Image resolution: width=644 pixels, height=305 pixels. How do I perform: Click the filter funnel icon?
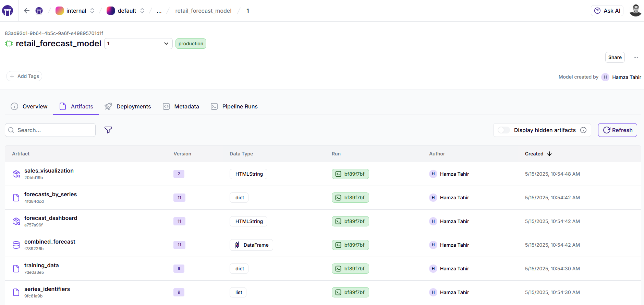coord(108,130)
